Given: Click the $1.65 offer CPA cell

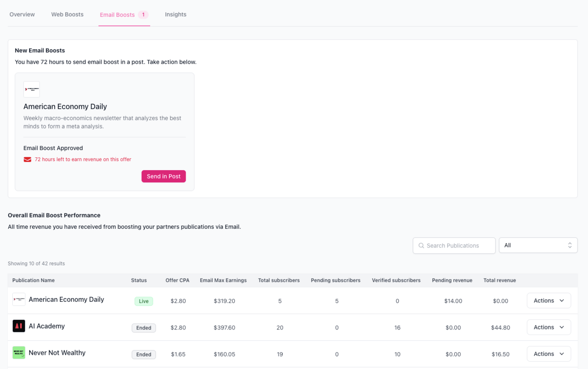Looking at the screenshot, I should coord(178,354).
